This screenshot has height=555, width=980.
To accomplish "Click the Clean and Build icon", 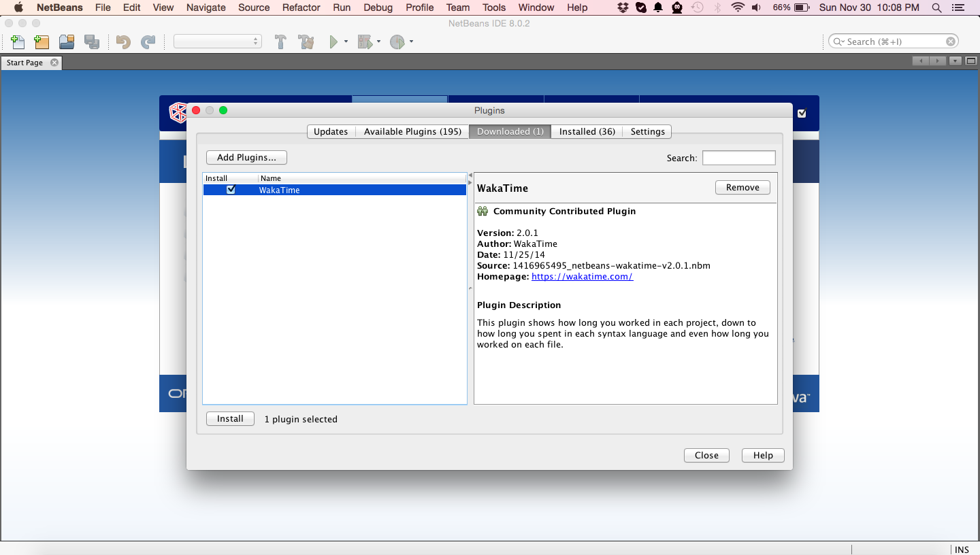I will pyautogui.click(x=306, y=41).
